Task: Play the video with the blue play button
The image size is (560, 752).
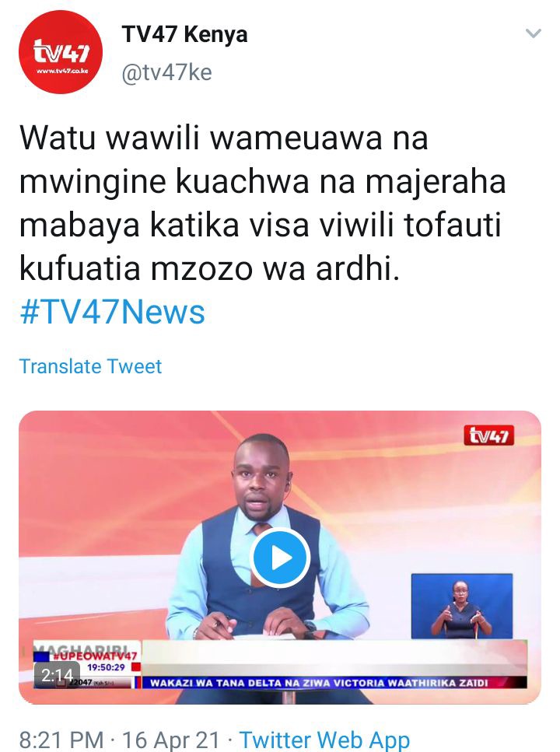Action: click(280, 558)
